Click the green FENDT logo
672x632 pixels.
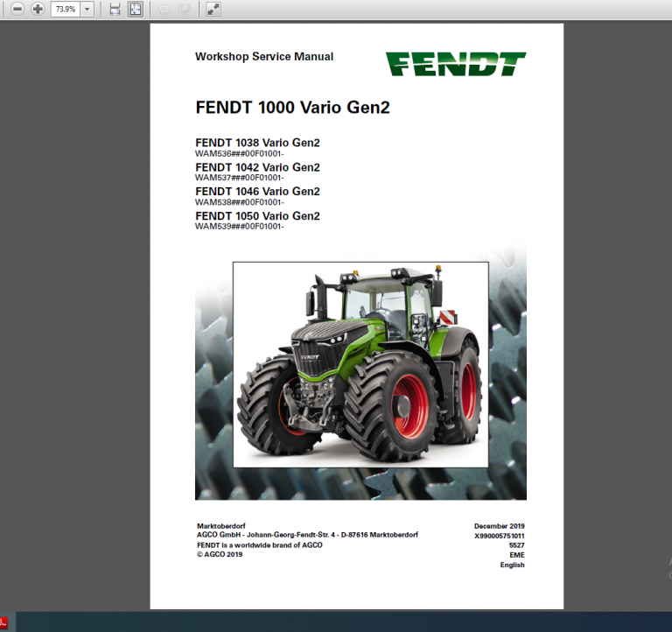coord(456,64)
